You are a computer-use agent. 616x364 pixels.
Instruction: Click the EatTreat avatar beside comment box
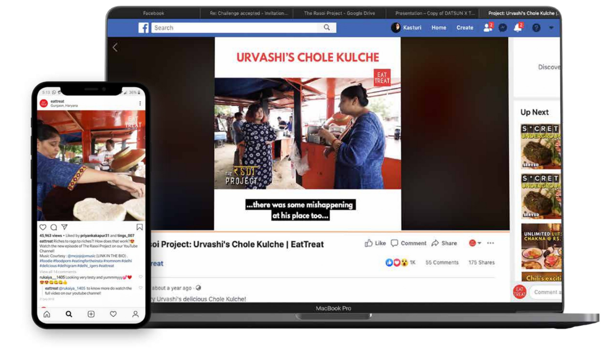click(x=519, y=292)
